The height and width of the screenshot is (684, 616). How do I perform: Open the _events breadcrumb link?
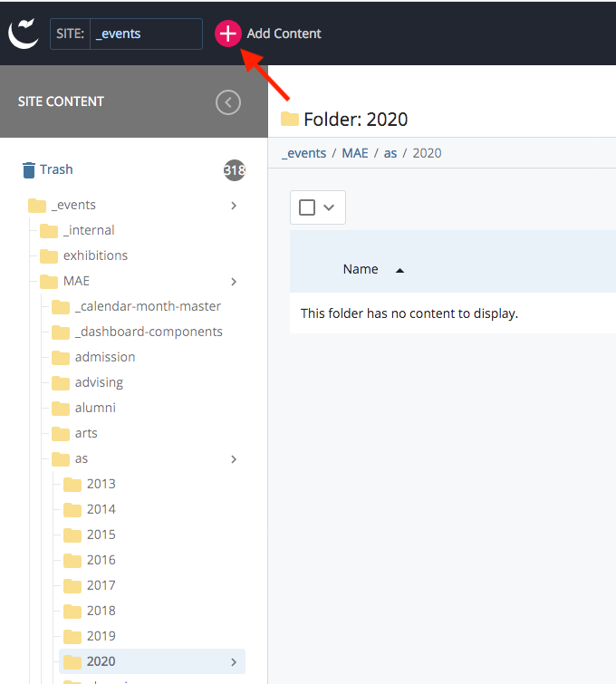point(303,153)
